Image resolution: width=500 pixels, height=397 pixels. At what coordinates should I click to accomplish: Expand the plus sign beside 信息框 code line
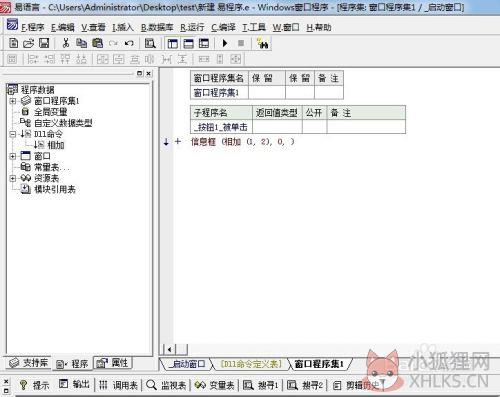point(178,142)
